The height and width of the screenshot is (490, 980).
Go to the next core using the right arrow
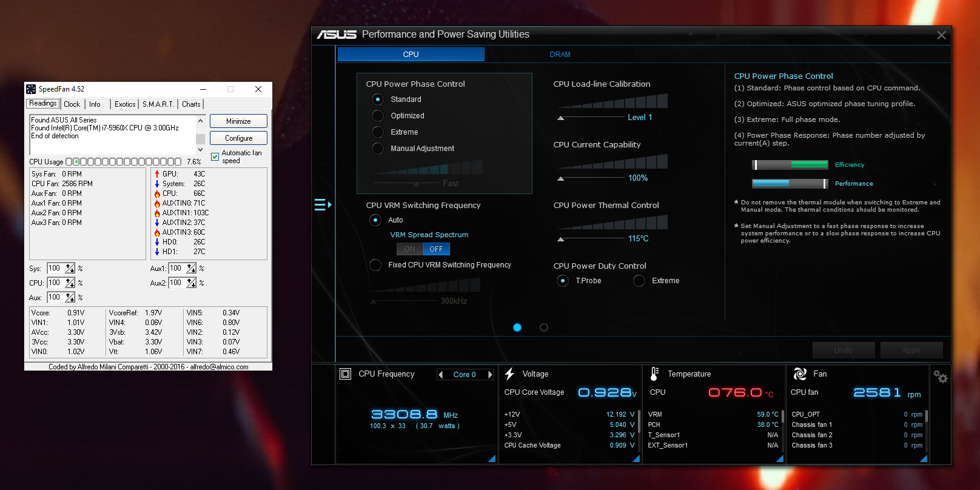(x=490, y=375)
